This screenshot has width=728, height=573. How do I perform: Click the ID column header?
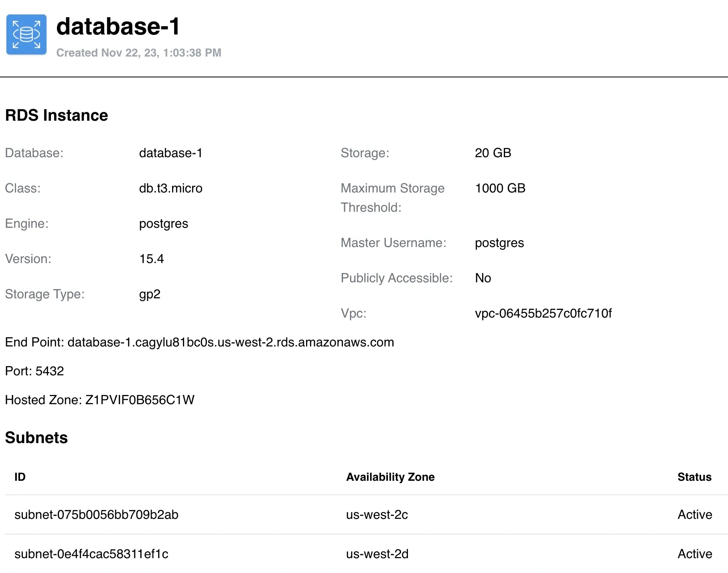pos(20,477)
